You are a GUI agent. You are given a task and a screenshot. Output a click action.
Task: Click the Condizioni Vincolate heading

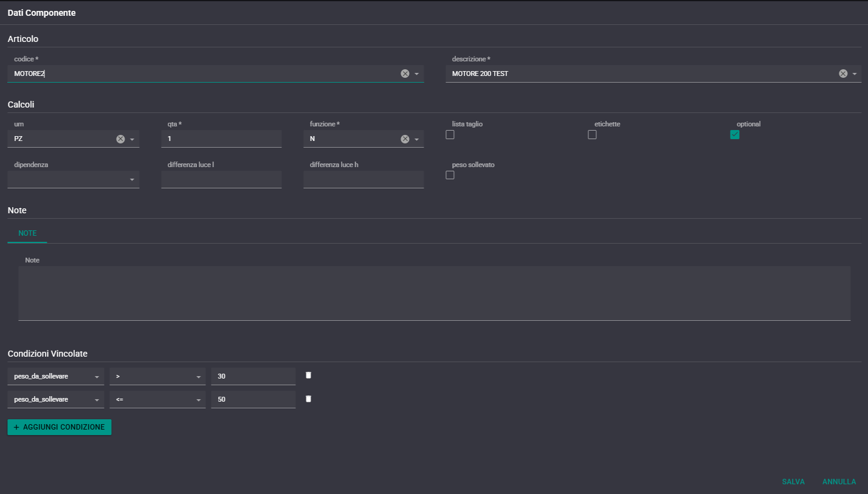point(47,354)
